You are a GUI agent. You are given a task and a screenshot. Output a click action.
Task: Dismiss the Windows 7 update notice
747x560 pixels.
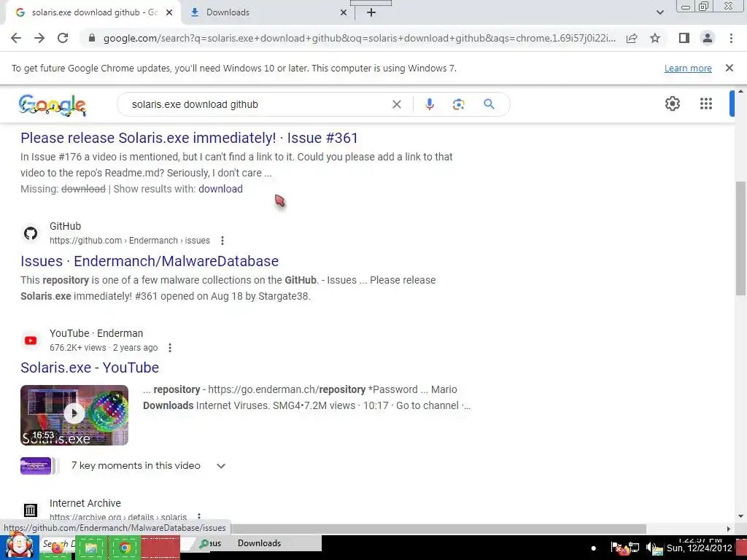[729, 68]
